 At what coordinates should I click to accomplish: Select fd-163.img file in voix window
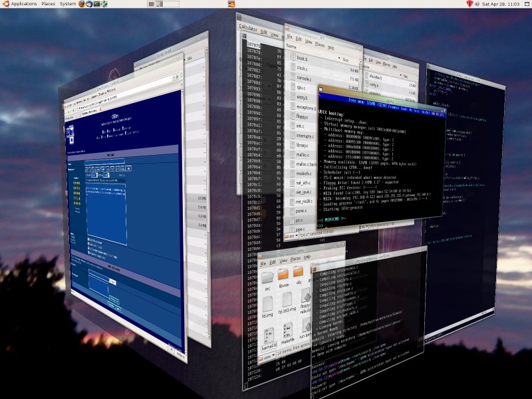coord(287,303)
